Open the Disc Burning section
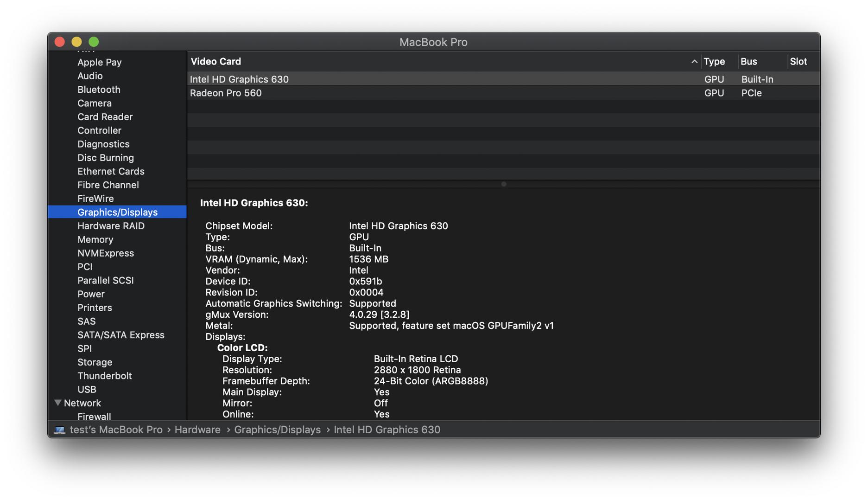The height and width of the screenshot is (501, 868). (106, 158)
